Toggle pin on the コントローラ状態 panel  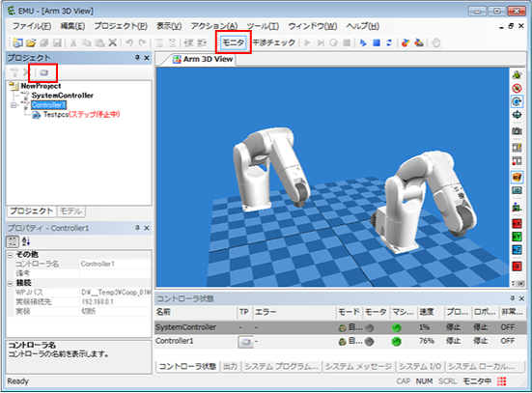pos(513,298)
